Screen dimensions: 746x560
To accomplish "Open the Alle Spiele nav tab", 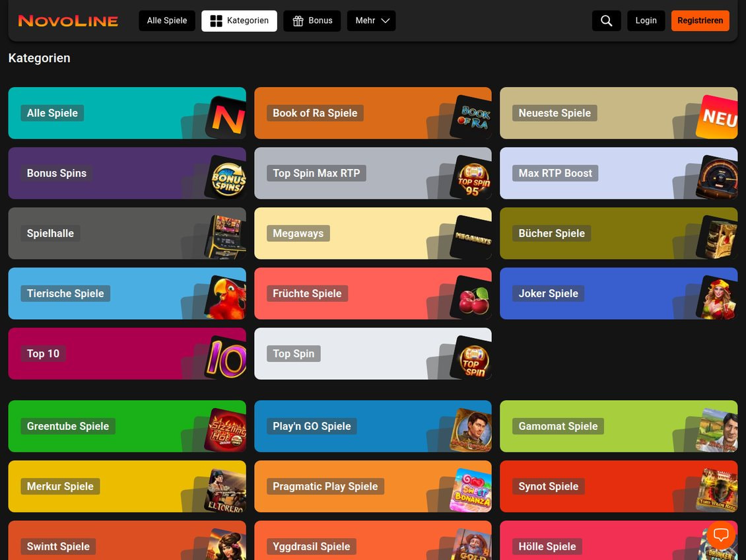I will point(167,20).
